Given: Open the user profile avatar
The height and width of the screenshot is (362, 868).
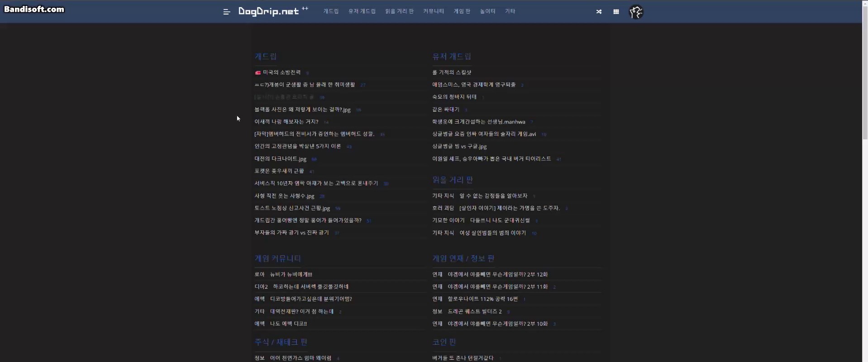Looking at the screenshot, I should click(636, 12).
